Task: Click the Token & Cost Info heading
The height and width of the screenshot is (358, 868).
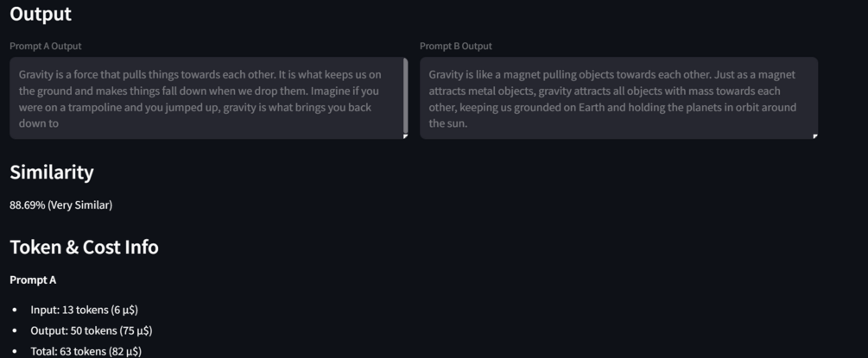Action: pyautogui.click(x=84, y=247)
